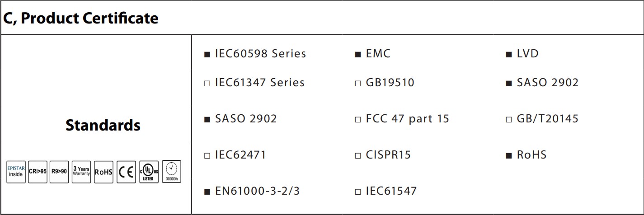Image resolution: width=644 pixels, height=215 pixels.
Task: Click the RoHS badge icon
Action: click(x=103, y=172)
